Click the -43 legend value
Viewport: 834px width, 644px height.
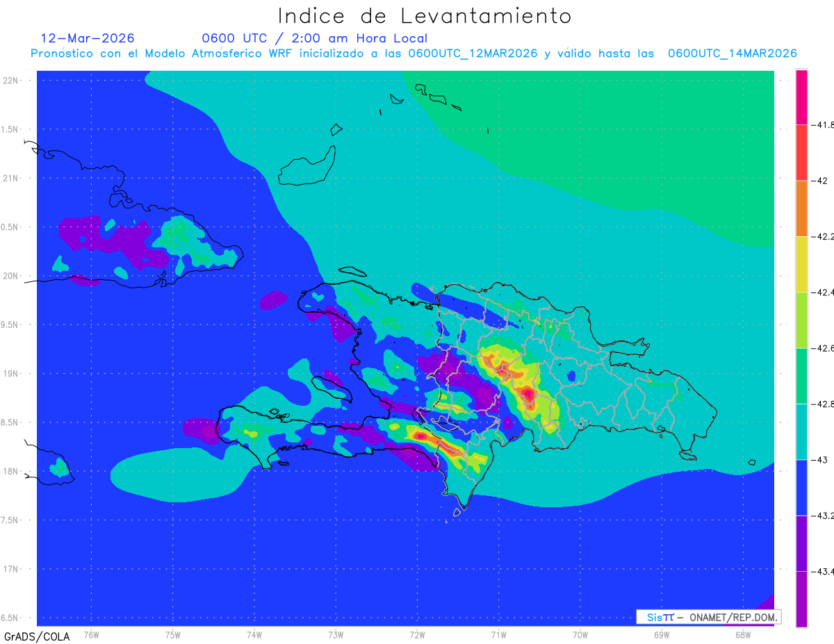[x=819, y=459]
